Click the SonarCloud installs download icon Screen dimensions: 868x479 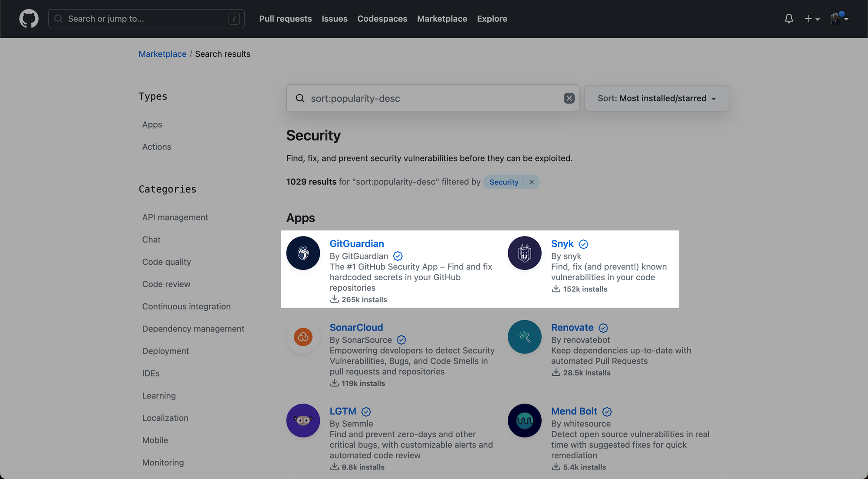pyautogui.click(x=334, y=383)
